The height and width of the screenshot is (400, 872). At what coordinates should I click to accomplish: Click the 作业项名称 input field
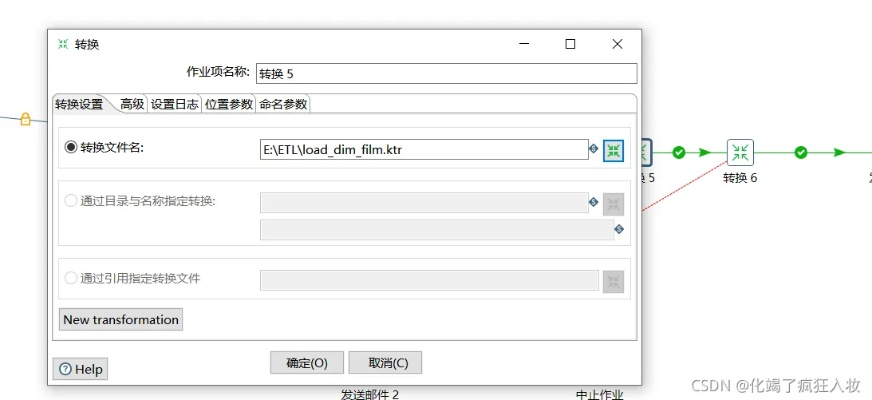446,73
